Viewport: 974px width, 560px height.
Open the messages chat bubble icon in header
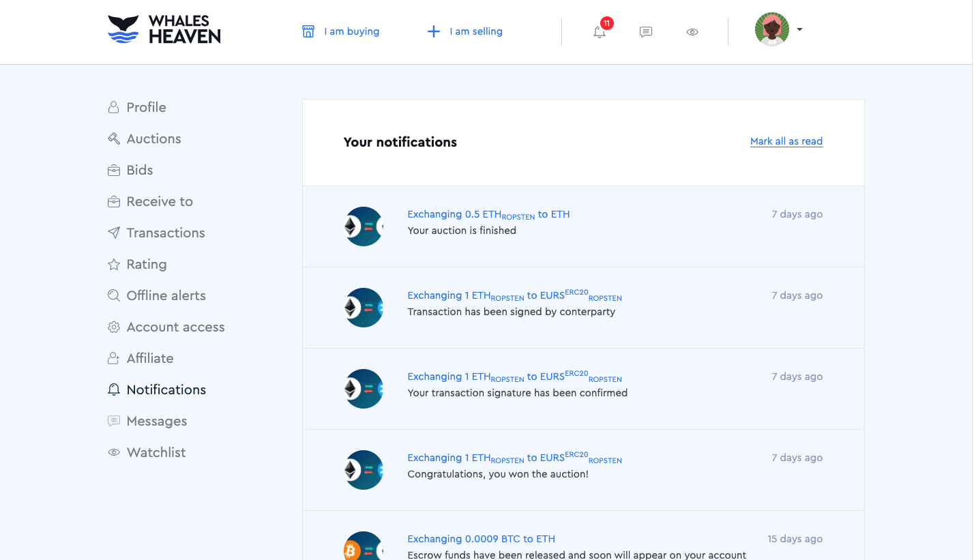pyautogui.click(x=646, y=32)
